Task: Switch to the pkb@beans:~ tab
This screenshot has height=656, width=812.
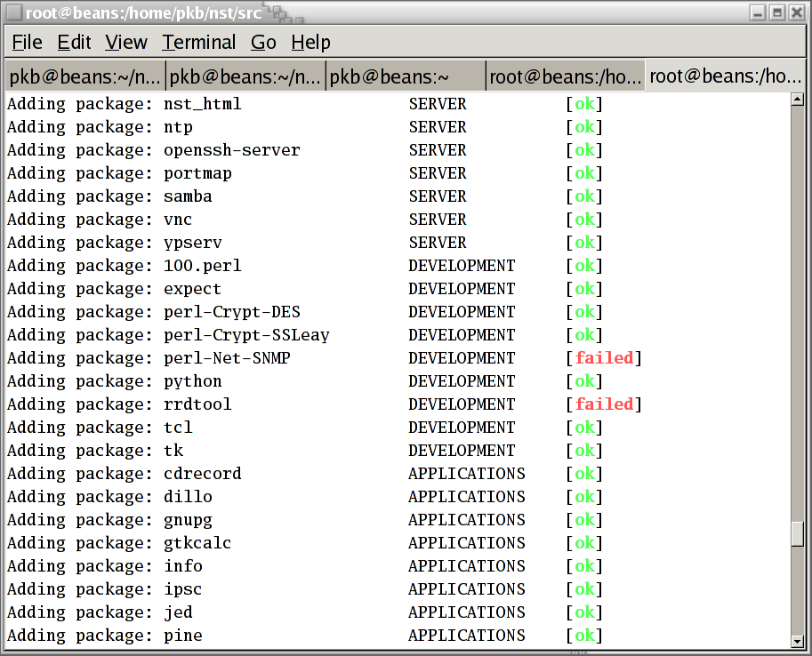Action: tap(406, 77)
